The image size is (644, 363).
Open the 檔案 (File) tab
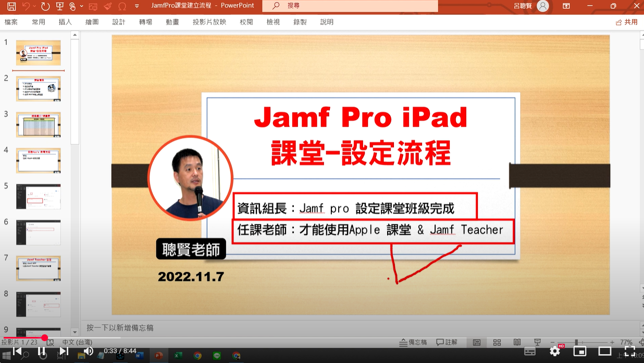(11, 22)
